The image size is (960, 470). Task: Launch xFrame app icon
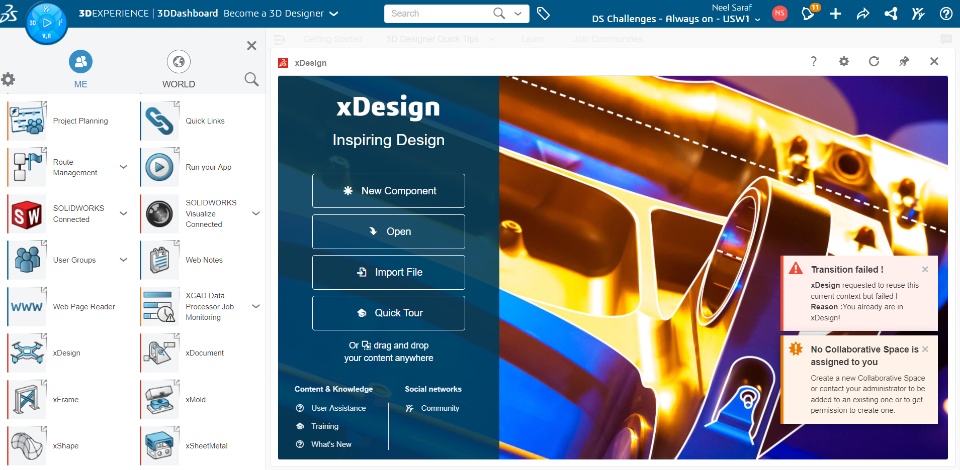point(27,400)
